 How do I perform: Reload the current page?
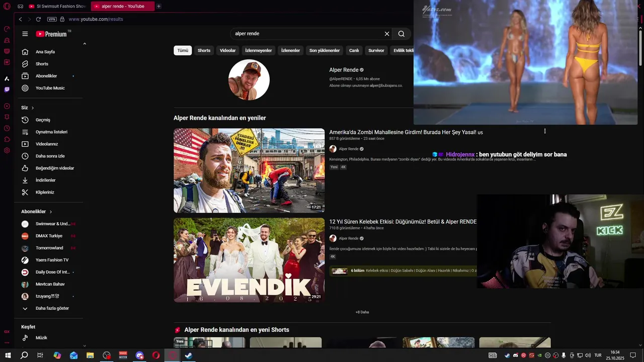pos(38,19)
